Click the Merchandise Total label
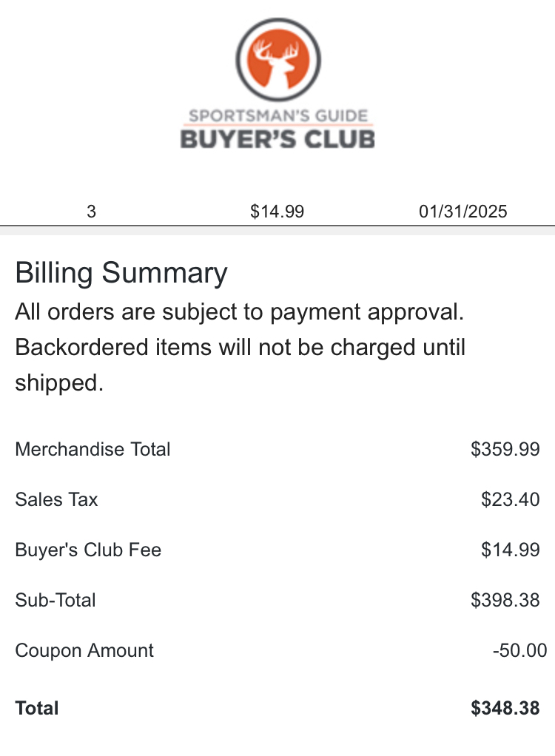The height and width of the screenshot is (756, 555). pos(92,449)
